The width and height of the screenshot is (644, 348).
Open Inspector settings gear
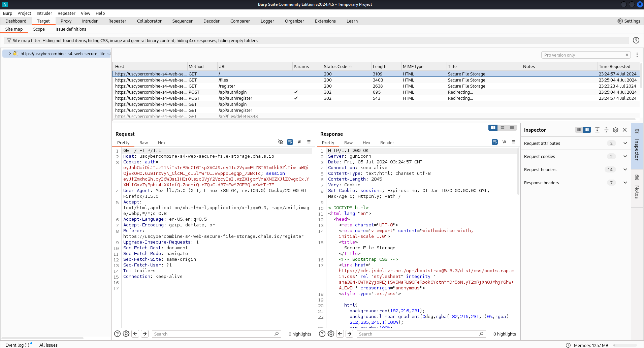(615, 130)
